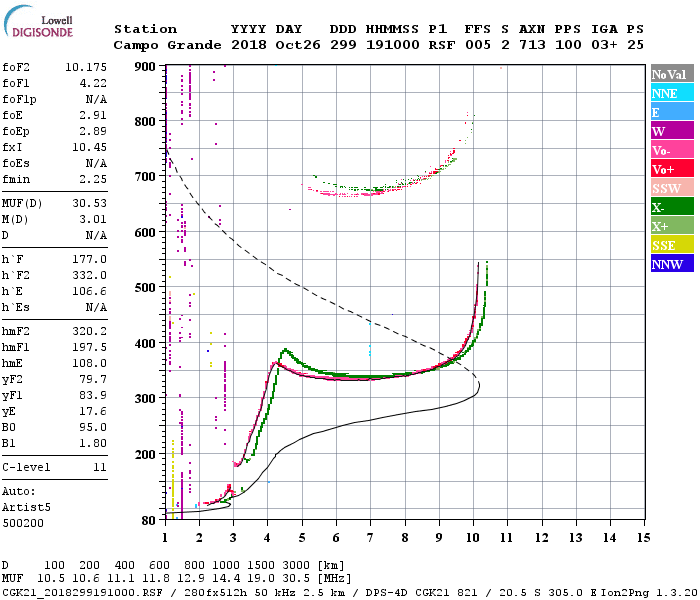Click the D distance 3000 km entry
700x600 pixels.
tap(297, 565)
